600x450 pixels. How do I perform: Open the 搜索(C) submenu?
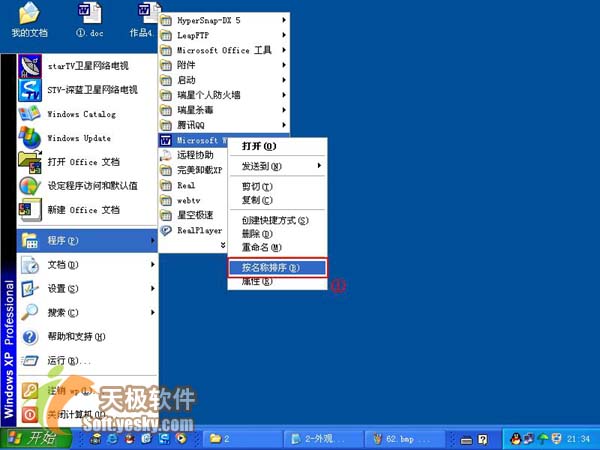(87, 313)
